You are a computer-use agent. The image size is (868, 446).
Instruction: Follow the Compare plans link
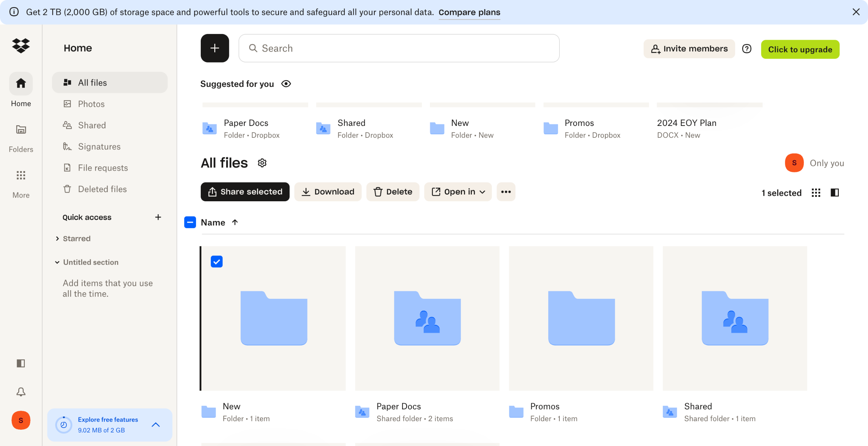pos(469,12)
